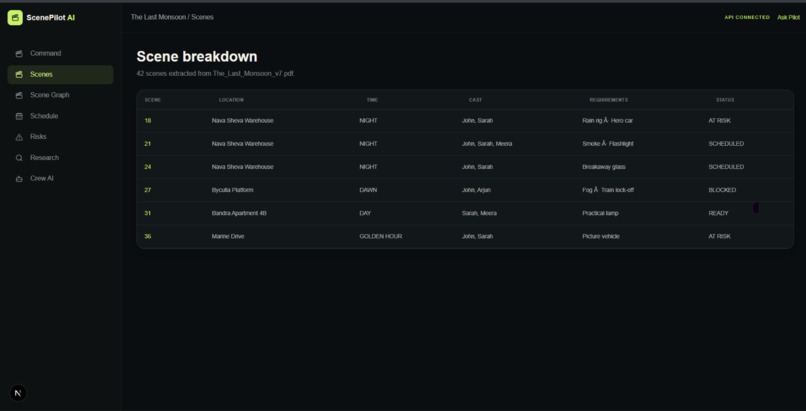Click the ScenePilot AI logo icon

[x=15, y=17]
